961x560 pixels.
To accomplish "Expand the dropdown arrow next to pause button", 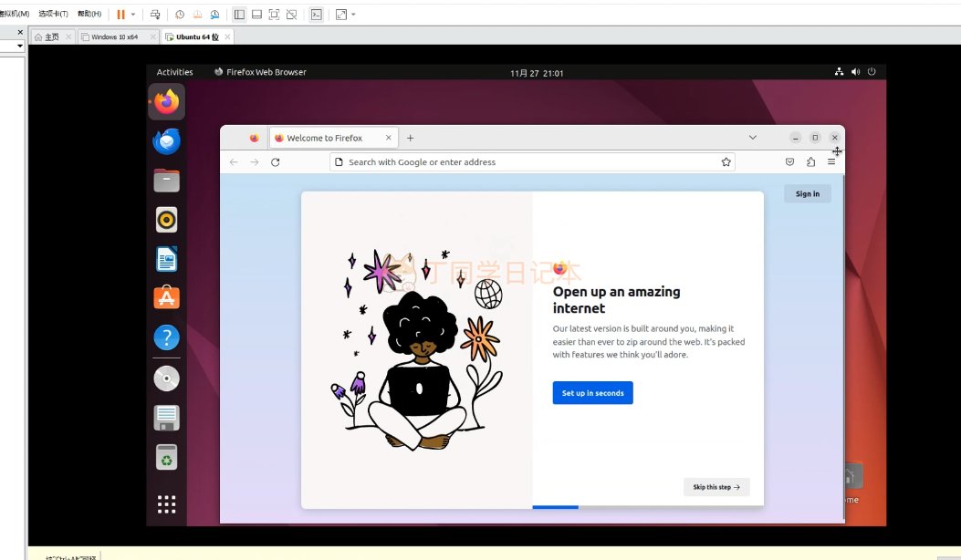I will pyautogui.click(x=133, y=14).
